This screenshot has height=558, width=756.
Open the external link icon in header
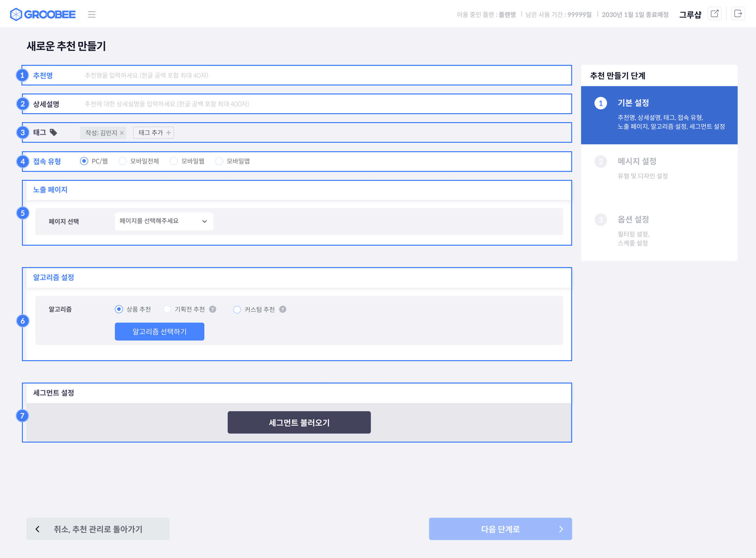point(714,13)
